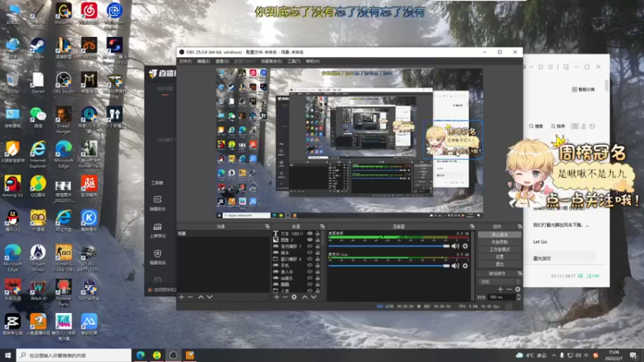The image size is (644, 362).
Task: Adjust the desktop audio volume slider
Action: 389,246
